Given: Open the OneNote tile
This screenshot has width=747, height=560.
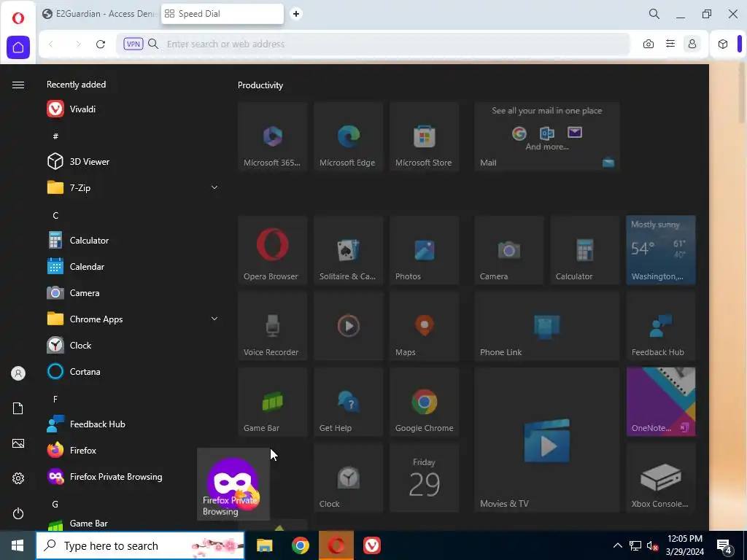Looking at the screenshot, I should pos(661,402).
